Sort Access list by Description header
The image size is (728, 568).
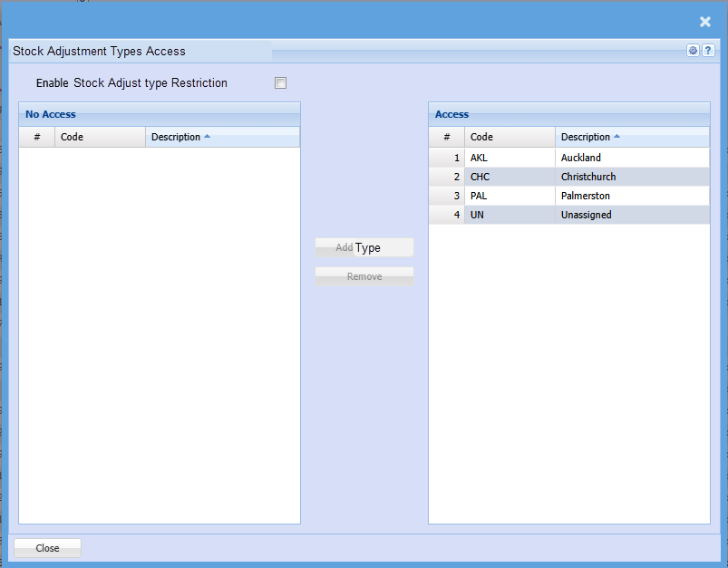(631, 137)
